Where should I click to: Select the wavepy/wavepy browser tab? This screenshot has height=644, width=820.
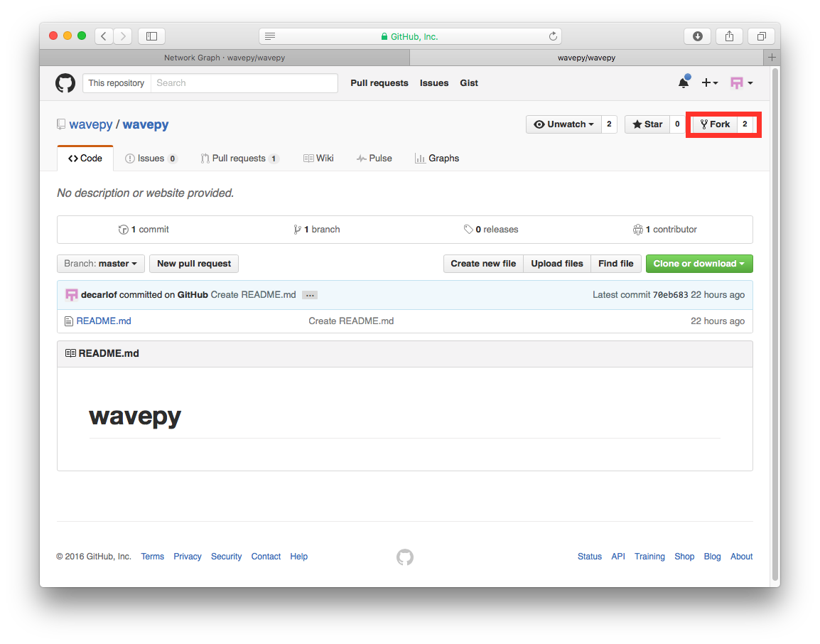pos(586,58)
